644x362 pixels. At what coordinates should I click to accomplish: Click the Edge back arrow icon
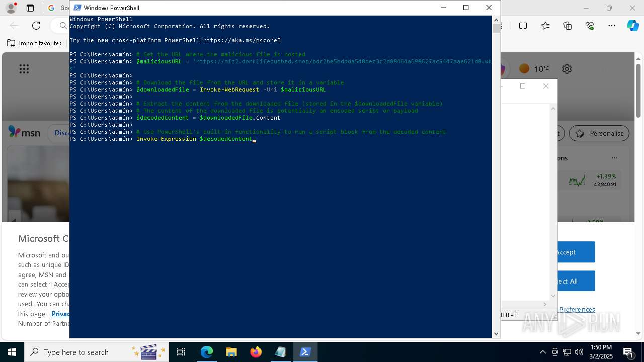14,26
